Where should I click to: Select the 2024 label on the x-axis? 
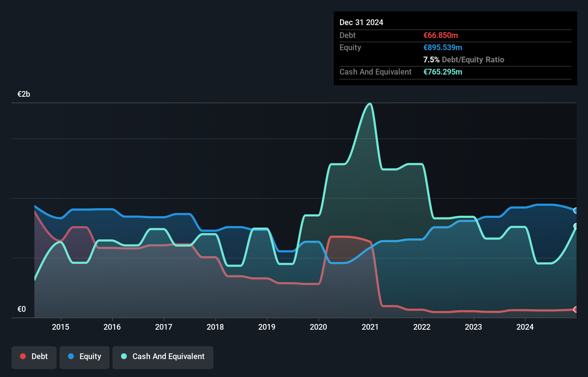point(525,327)
